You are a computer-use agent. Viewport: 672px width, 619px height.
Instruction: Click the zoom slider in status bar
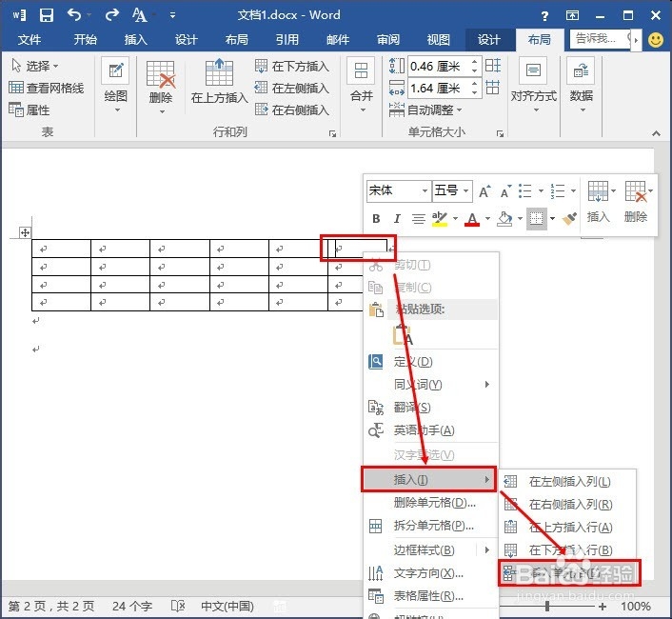click(x=547, y=606)
